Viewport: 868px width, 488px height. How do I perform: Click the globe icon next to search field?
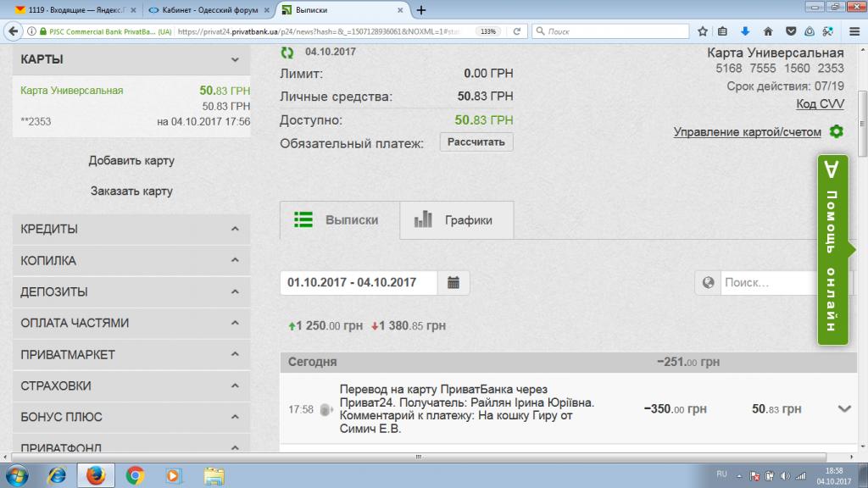pos(708,283)
